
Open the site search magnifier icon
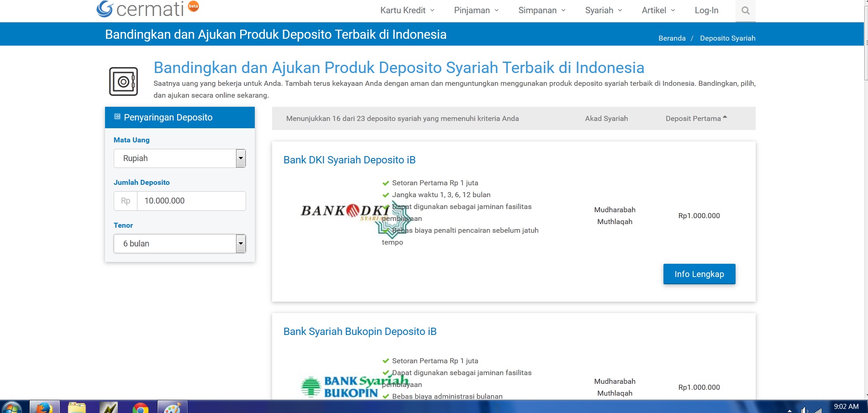pyautogui.click(x=745, y=10)
